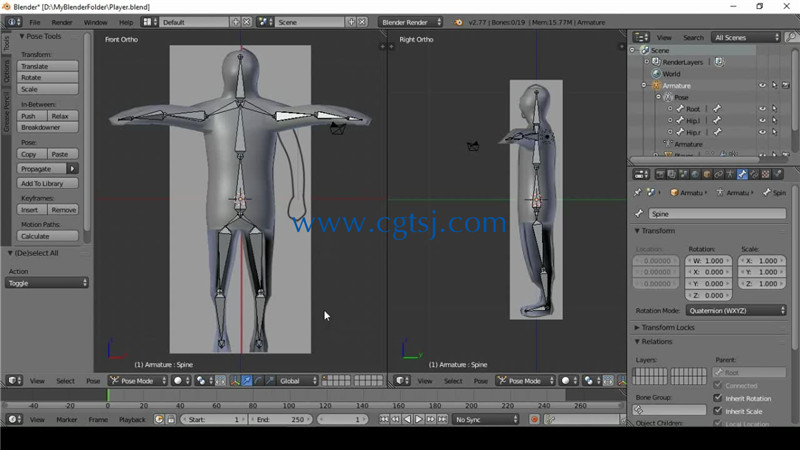Open the Blender Render engine dropdown
The height and width of the screenshot is (450, 800).
410,22
